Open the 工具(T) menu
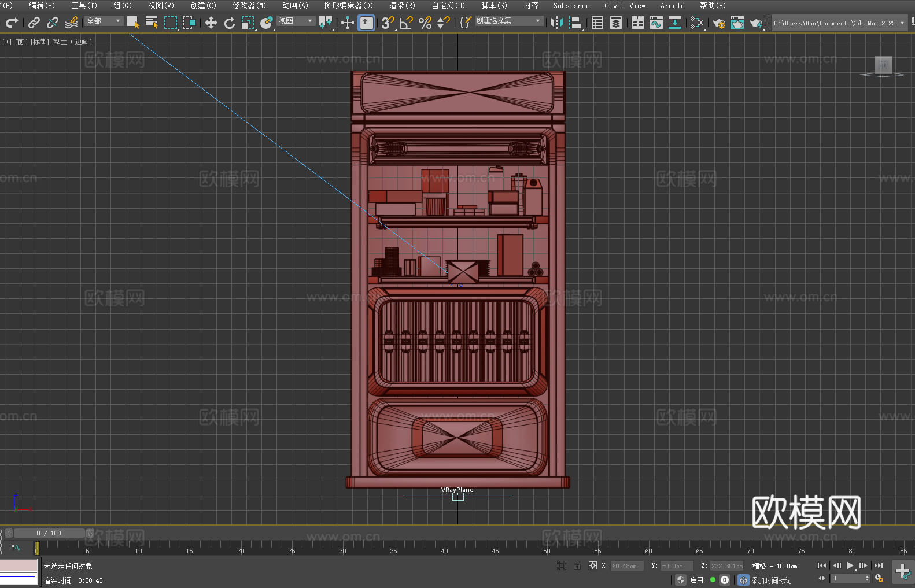Image resolution: width=915 pixels, height=588 pixels. [84, 5]
